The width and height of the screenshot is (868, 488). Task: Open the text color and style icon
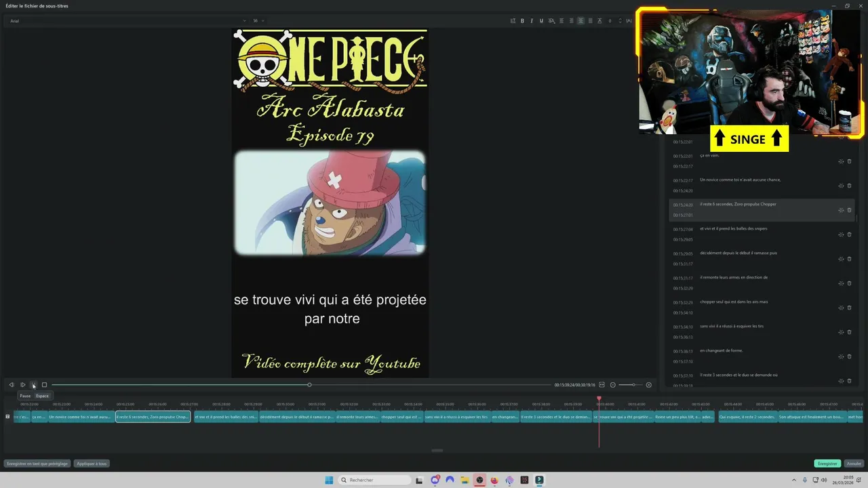pyautogui.click(x=551, y=21)
